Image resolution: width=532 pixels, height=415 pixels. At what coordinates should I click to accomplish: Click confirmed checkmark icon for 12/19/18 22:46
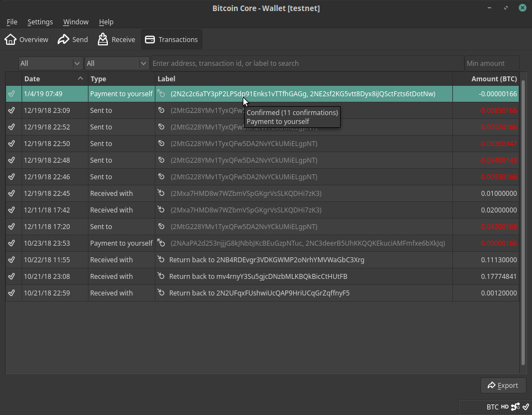[12, 177]
